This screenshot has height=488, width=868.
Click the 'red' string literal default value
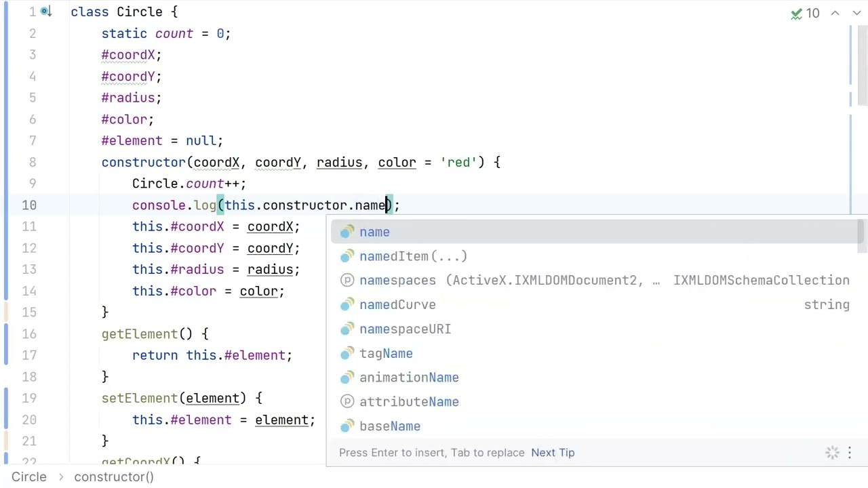(458, 163)
